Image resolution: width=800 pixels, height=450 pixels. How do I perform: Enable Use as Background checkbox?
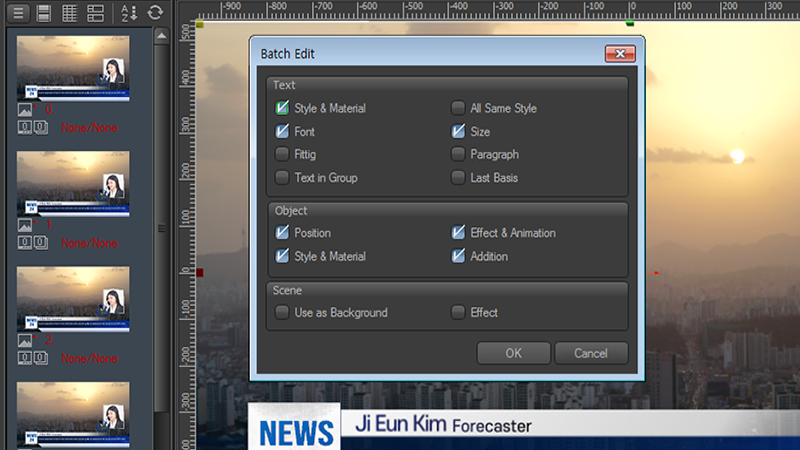tap(282, 312)
